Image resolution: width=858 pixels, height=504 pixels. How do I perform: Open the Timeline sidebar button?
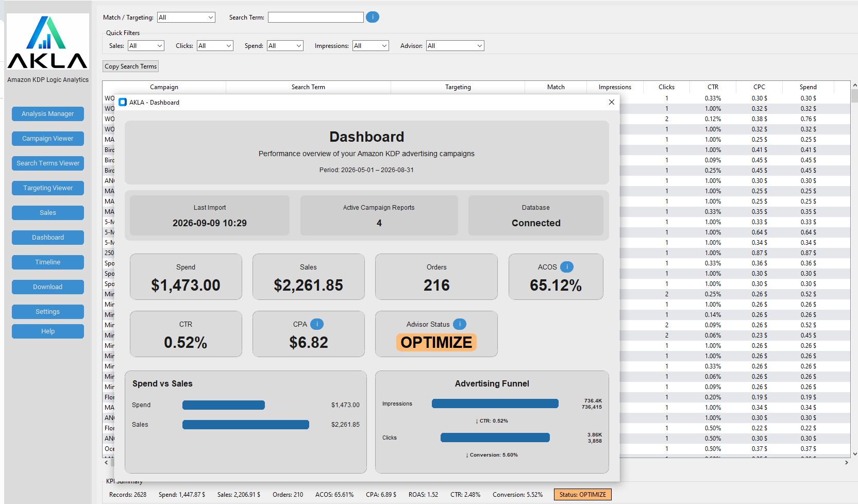(48, 262)
